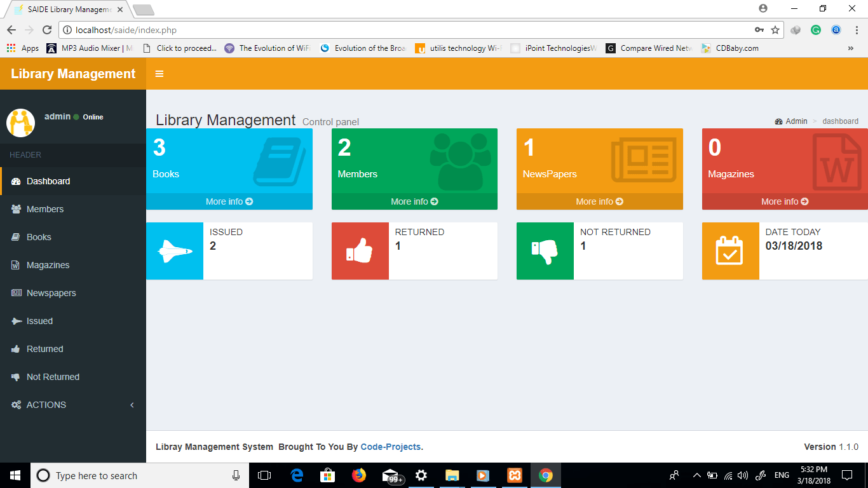The height and width of the screenshot is (488, 868).
Task: Switch to the SAIDE Library Management tab
Action: point(64,9)
